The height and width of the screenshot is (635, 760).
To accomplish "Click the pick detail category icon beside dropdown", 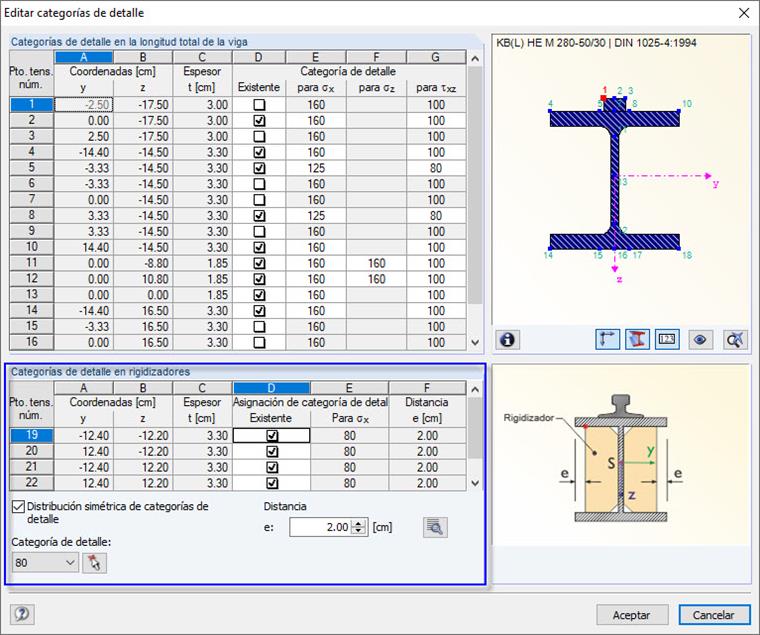I will click(94, 563).
